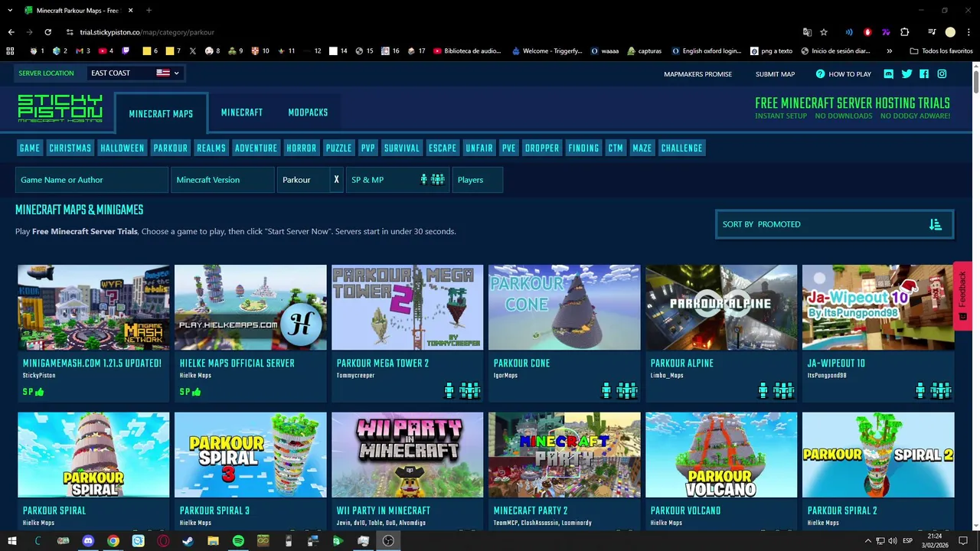Open the Parkour Volcano thumbnail

click(x=721, y=455)
